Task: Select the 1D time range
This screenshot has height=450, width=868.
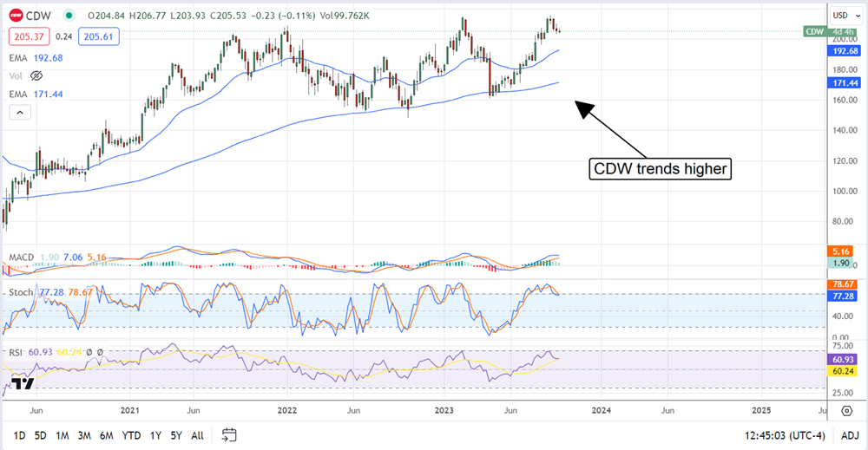Action: [19, 435]
